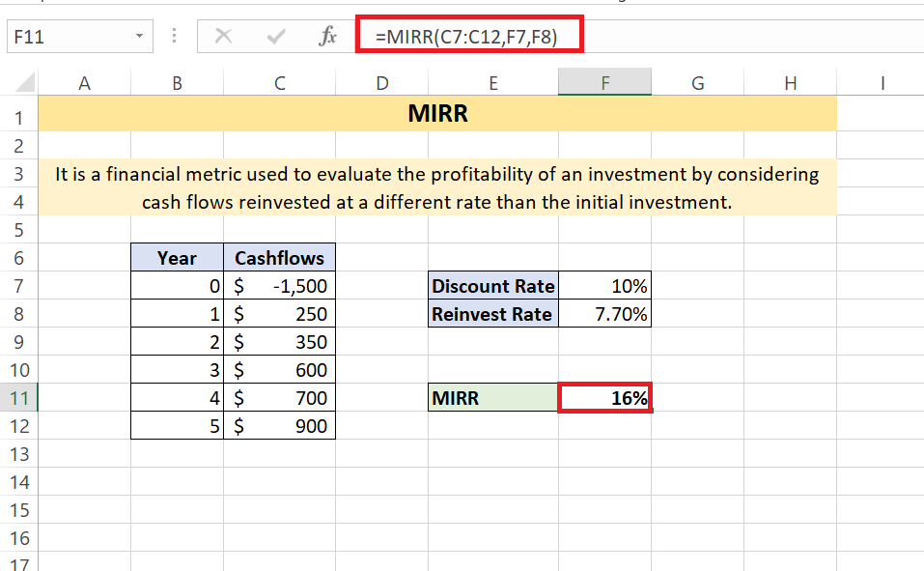Select the cashflow cell 900

pyautogui.click(x=279, y=426)
